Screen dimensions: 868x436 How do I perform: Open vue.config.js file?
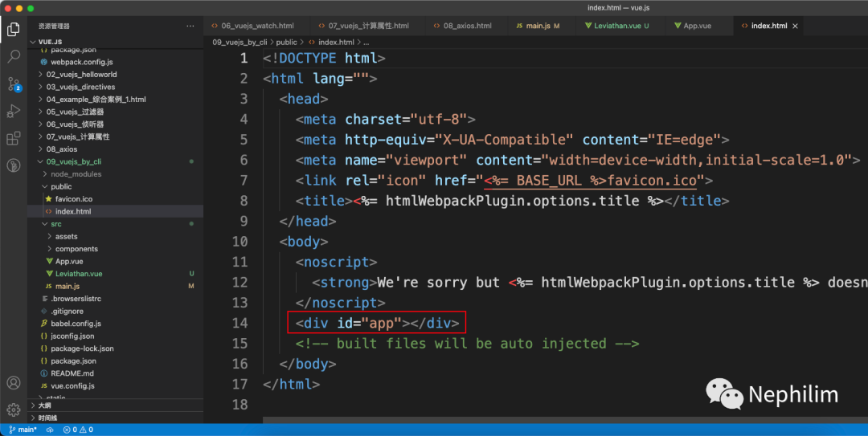coord(72,385)
